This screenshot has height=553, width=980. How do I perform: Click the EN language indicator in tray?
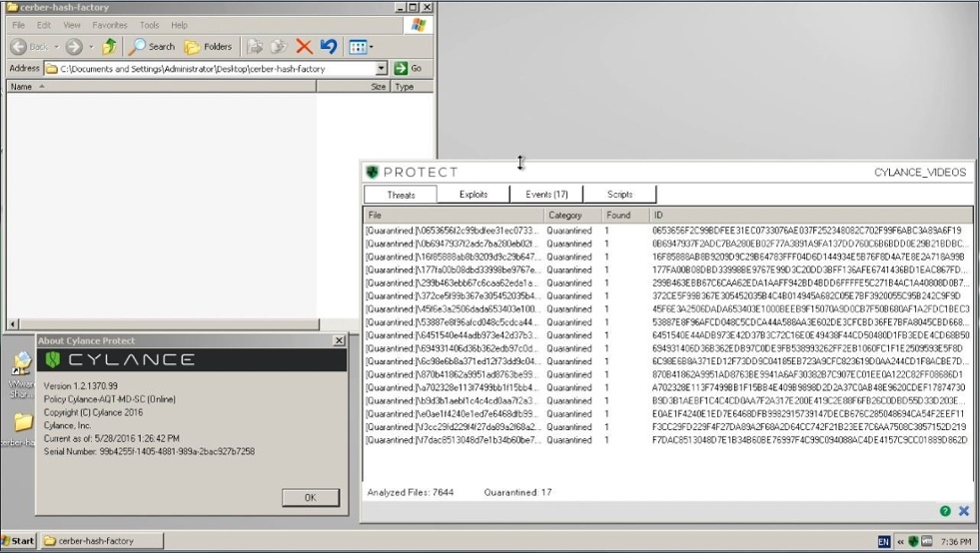(x=884, y=542)
